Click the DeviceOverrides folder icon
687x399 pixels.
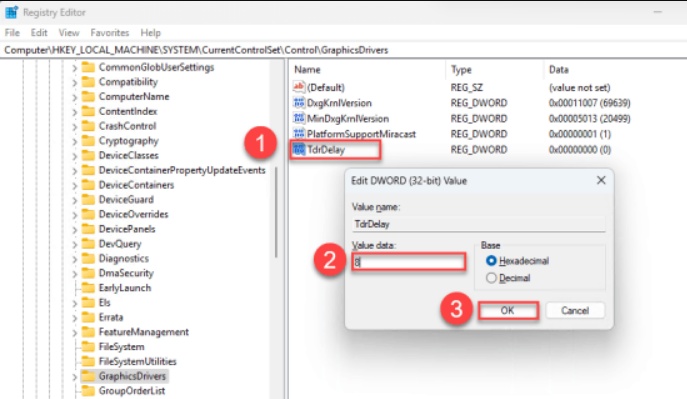point(88,214)
